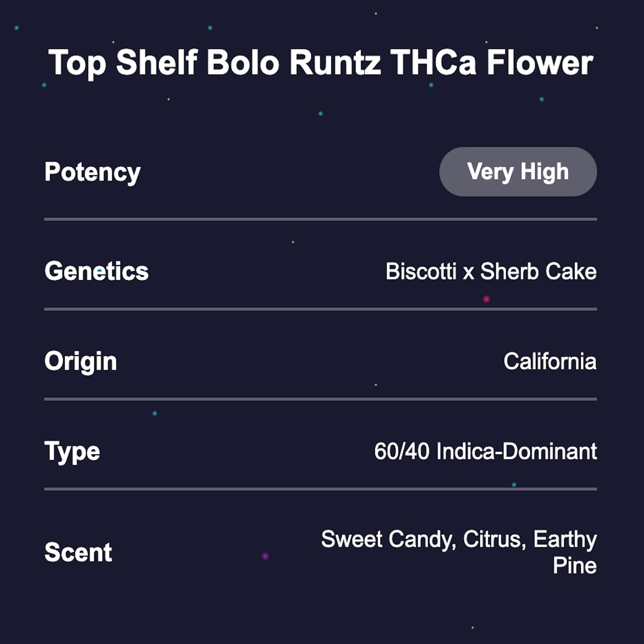644x644 pixels.
Task: Click the divider line below Genetics
Action: (x=320, y=309)
